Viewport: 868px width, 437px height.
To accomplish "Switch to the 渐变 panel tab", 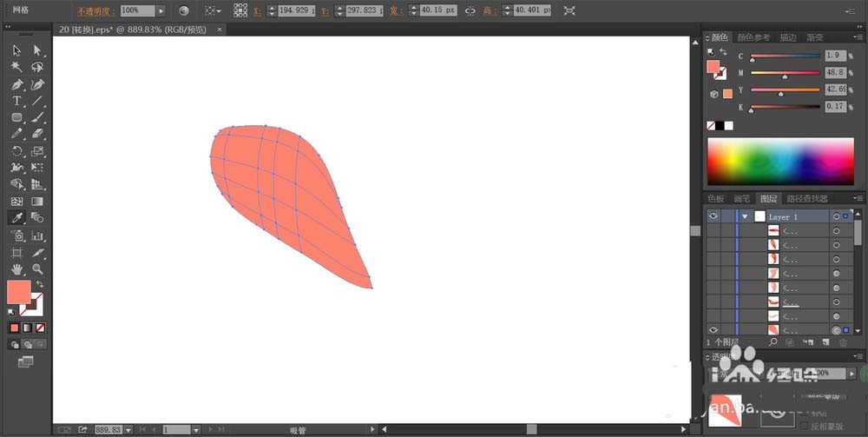I will coord(816,37).
